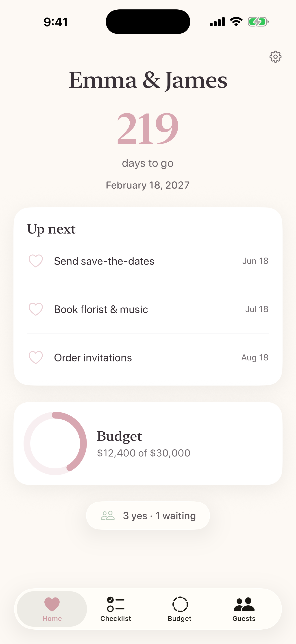Image resolution: width=296 pixels, height=644 pixels.
Task: Tap the Wi-Fi status icon
Action: (x=236, y=22)
